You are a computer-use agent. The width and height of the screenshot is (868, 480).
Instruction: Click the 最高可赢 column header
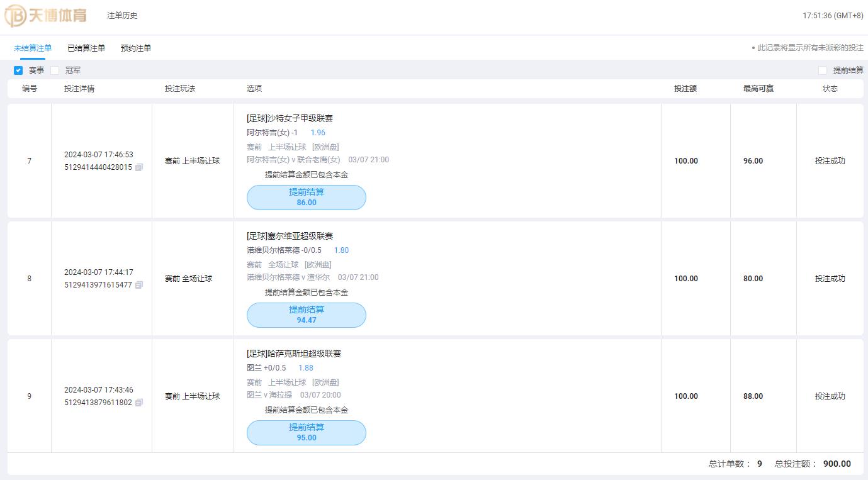click(x=758, y=89)
